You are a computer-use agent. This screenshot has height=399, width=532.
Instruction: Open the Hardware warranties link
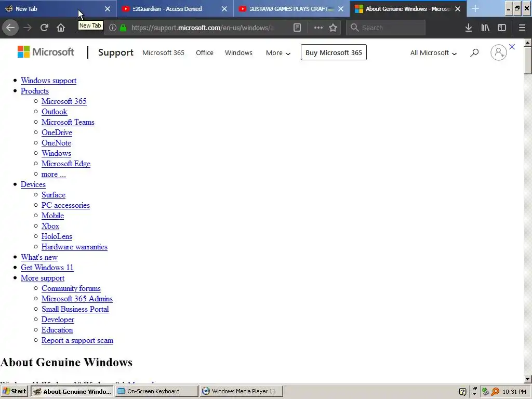click(74, 247)
